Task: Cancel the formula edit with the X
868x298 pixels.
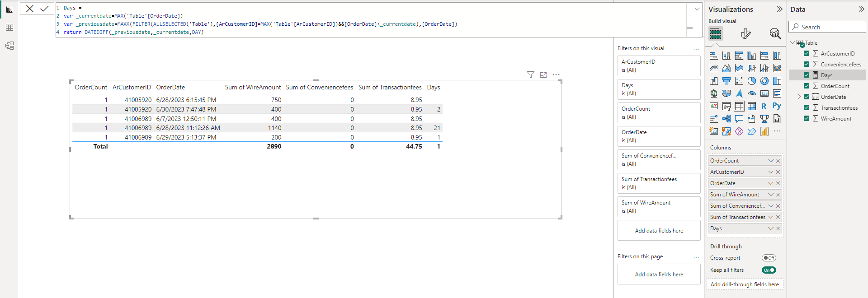Action: pos(29,9)
